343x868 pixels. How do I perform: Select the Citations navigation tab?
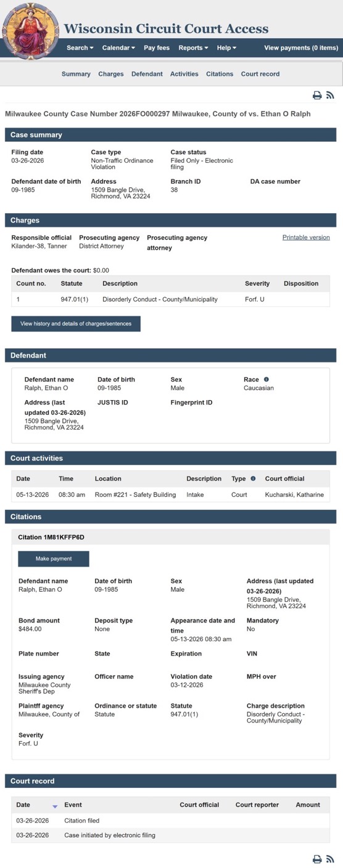[220, 74]
